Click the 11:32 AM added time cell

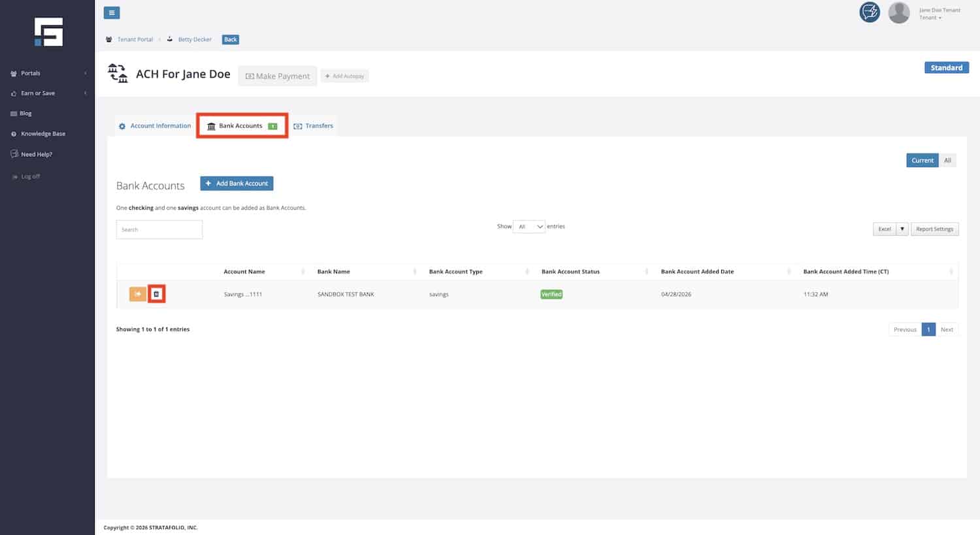coord(815,295)
